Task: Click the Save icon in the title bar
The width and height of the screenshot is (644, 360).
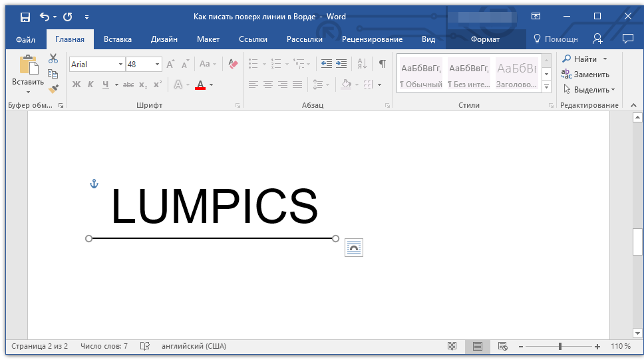Action: click(25, 17)
